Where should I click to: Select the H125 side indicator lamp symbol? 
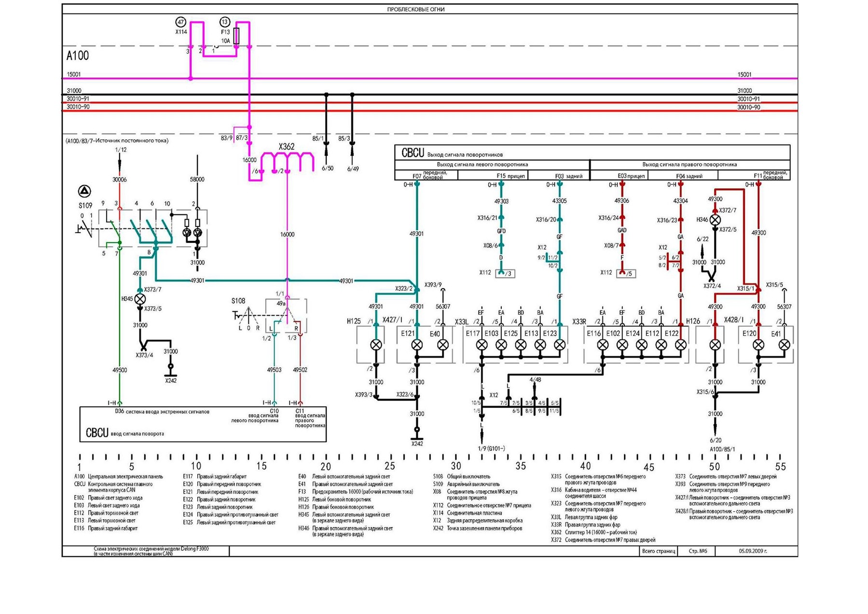(376, 345)
